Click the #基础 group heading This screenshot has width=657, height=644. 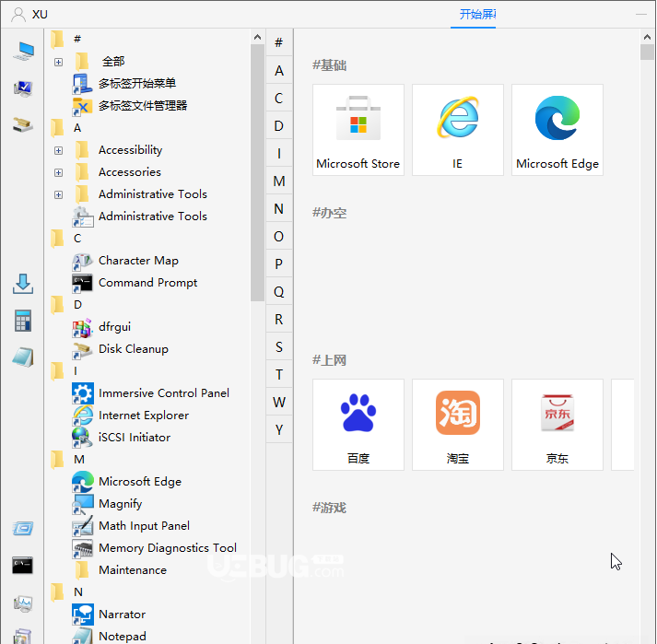pos(329,65)
